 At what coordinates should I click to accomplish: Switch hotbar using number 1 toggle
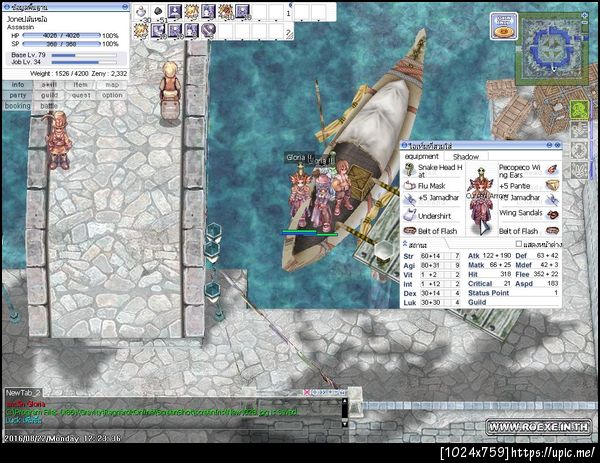coord(288,13)
